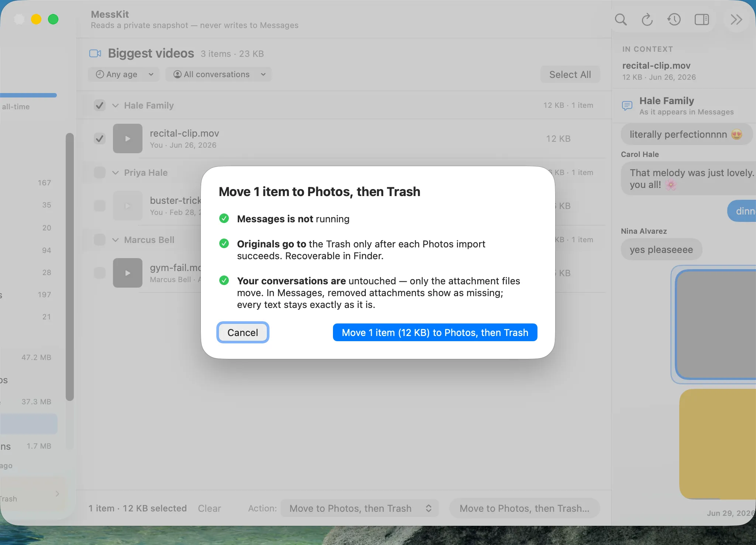Toggle the Priya Hale group checkbox

click(100, 172)
